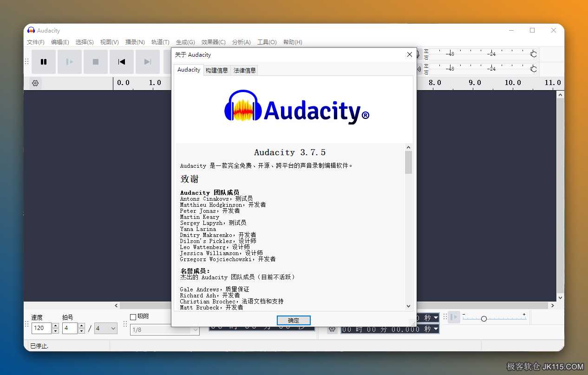The height and width of the screenshot is (375, 588).
Task: Click the Skip to Start button
Action: click(x=122, y=62)
